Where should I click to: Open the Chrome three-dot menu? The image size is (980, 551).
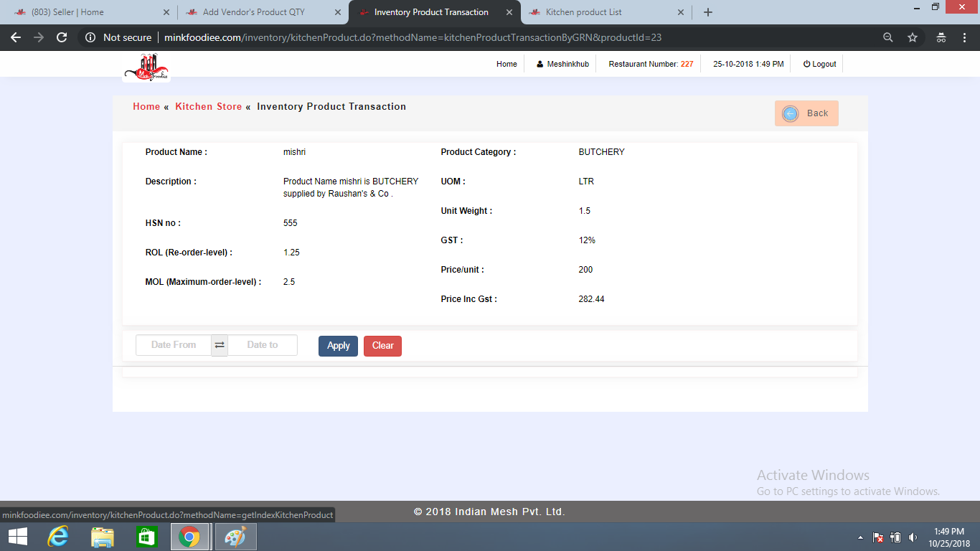click(x=965, y=37)
